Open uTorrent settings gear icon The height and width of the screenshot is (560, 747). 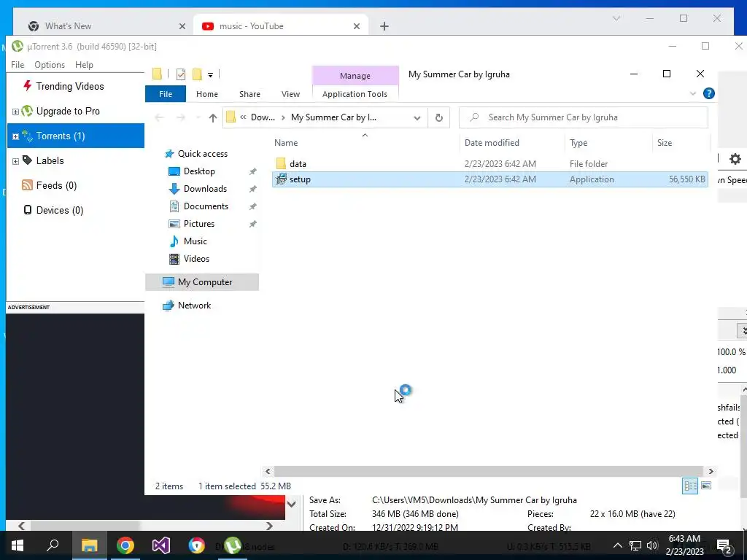click(x=735, y=159)
